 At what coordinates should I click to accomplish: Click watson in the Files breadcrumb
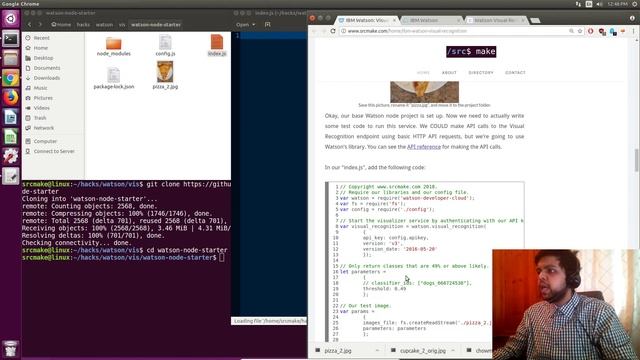coord(104,24)
